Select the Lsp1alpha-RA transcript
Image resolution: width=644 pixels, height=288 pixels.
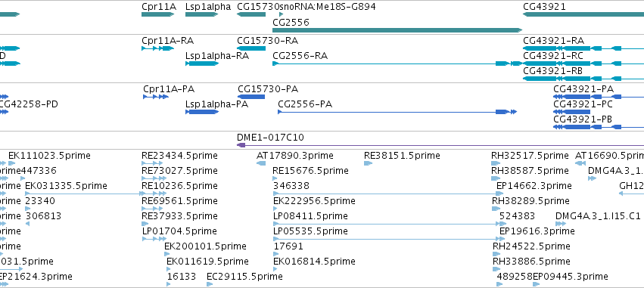[217, 56]
